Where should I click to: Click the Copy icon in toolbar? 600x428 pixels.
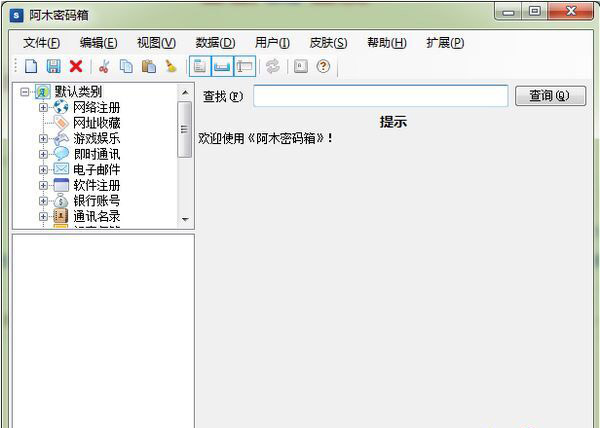click(126, 66)
